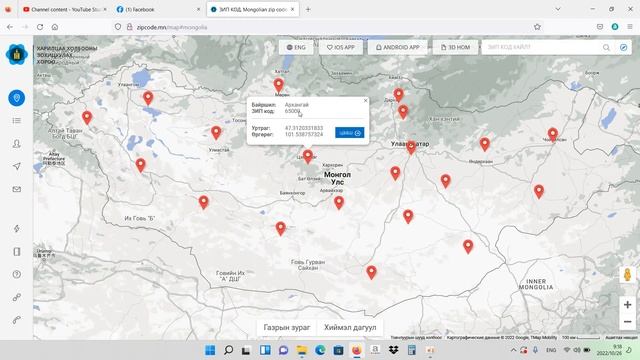Select the navigation arrow icon in sidebar
640x360 pixels.
pyautogui.click(x=16, y=166)
